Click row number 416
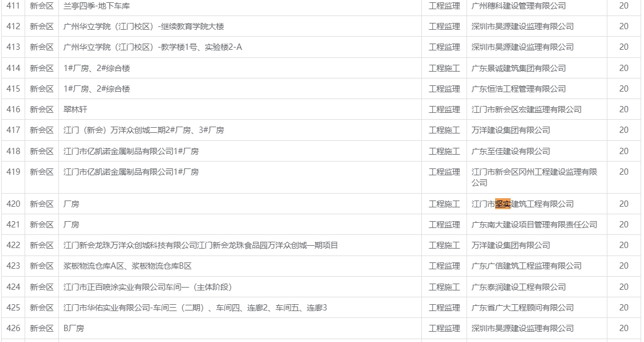Image resolution: width=644 pixels, height=342 pixels. (13, 109)
